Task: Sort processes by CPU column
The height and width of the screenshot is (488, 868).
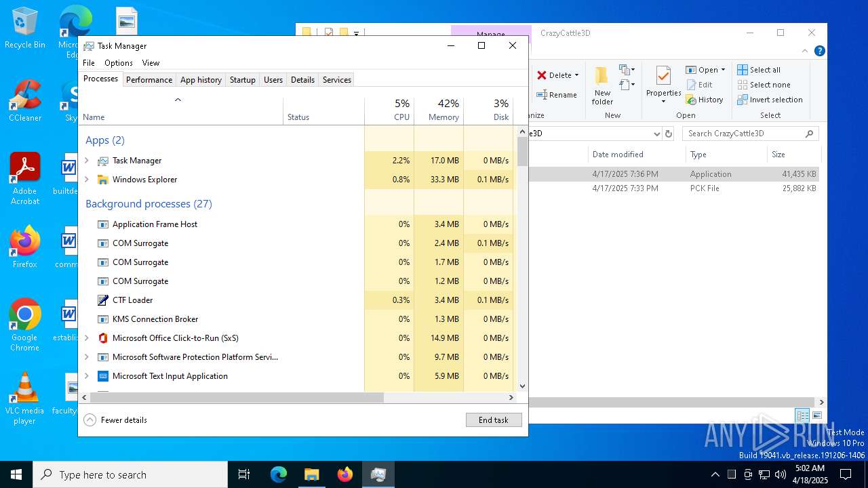Action: [389, 110]
